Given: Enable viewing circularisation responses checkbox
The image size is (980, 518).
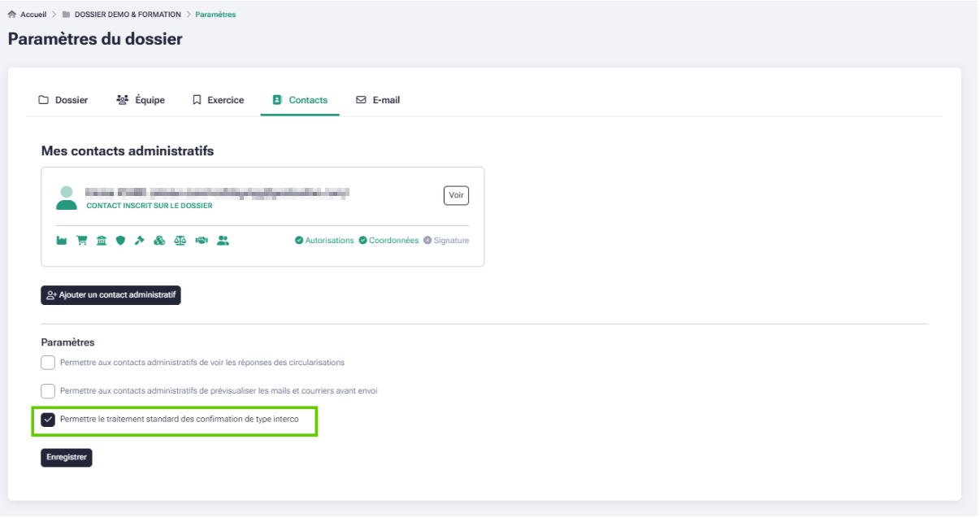Looking at the screenshot, I should (x=48, y=363).
